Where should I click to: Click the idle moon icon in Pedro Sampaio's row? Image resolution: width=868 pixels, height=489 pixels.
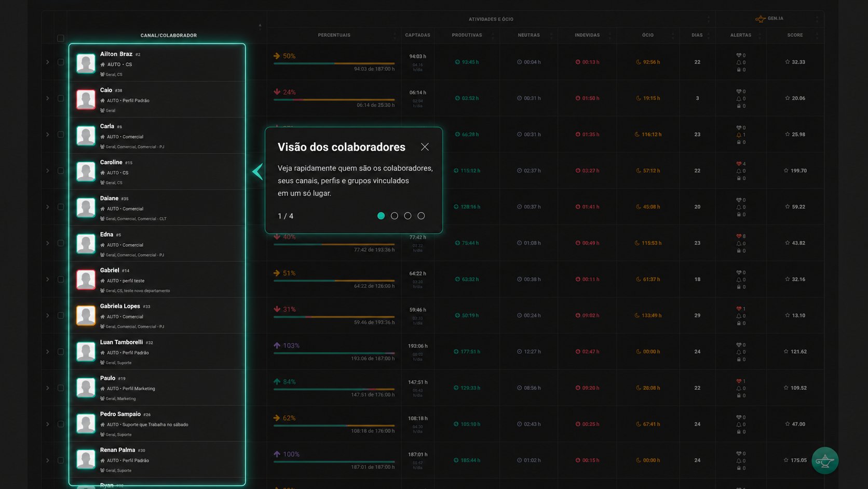(639, 424)
